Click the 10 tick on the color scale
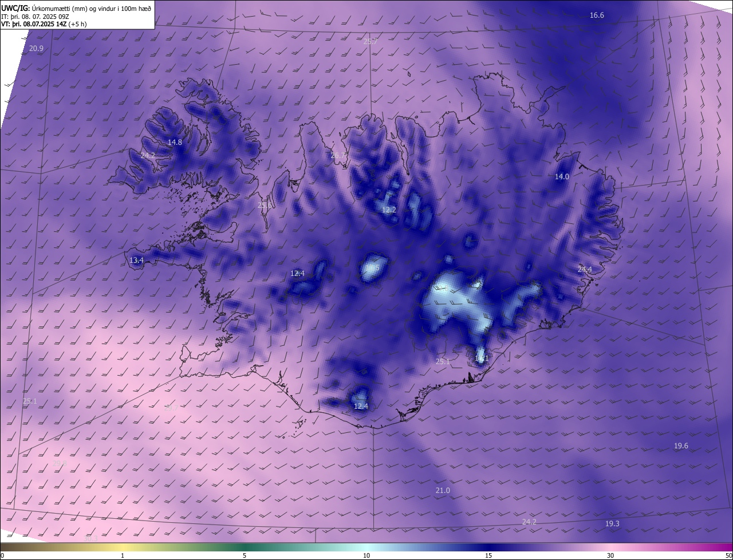 (x=366, y=555)
